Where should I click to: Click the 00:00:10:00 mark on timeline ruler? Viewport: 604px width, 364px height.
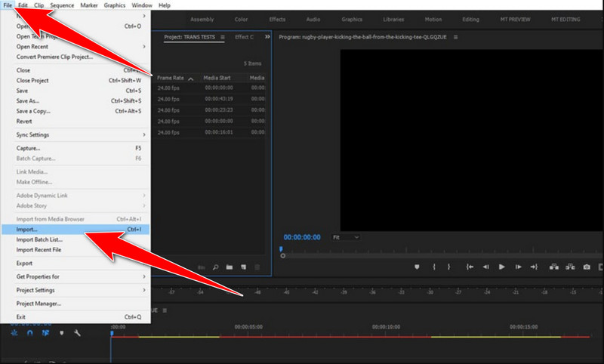(386, 327)
